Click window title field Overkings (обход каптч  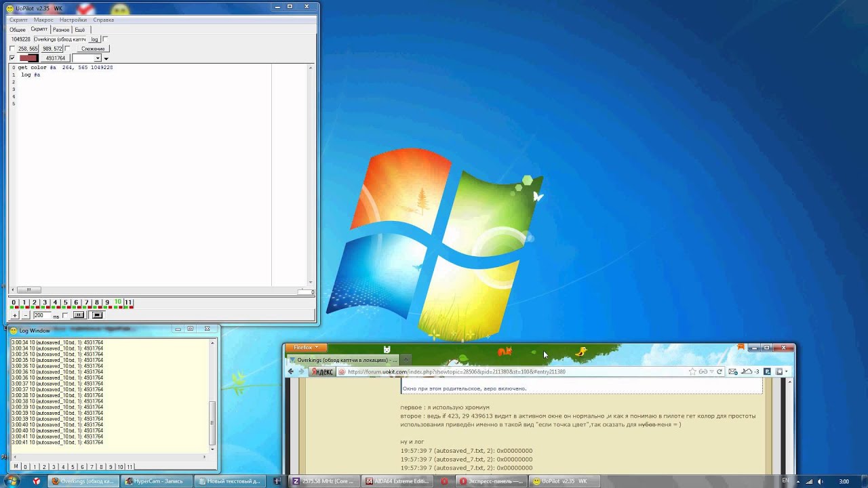pos(60,39)
